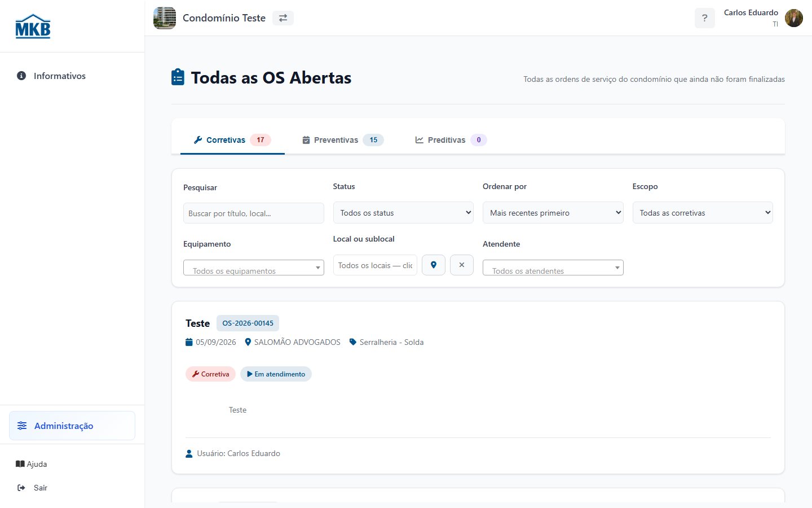This screenshot has width=812, height=508.
Task: Open Carlos Eduardo's profile avatar
Action: pyautogui.click(x=794, y=18)
